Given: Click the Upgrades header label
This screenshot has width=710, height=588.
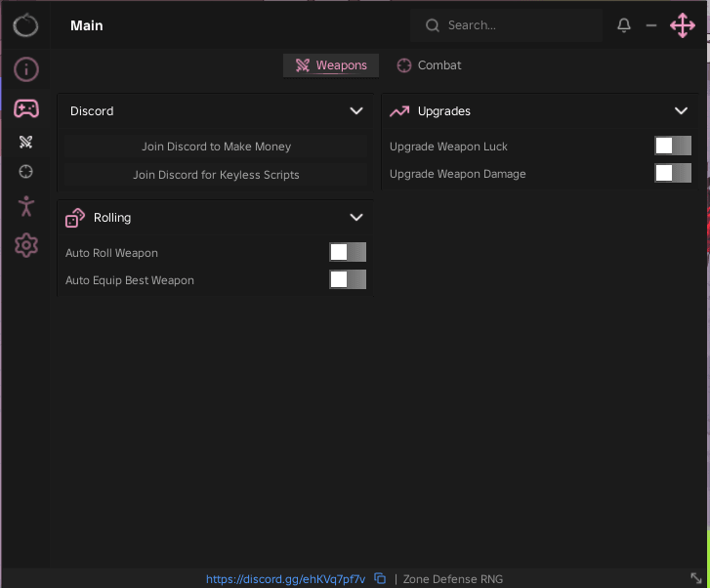Looking at the screenshot, I should click(x=443, y=111).
